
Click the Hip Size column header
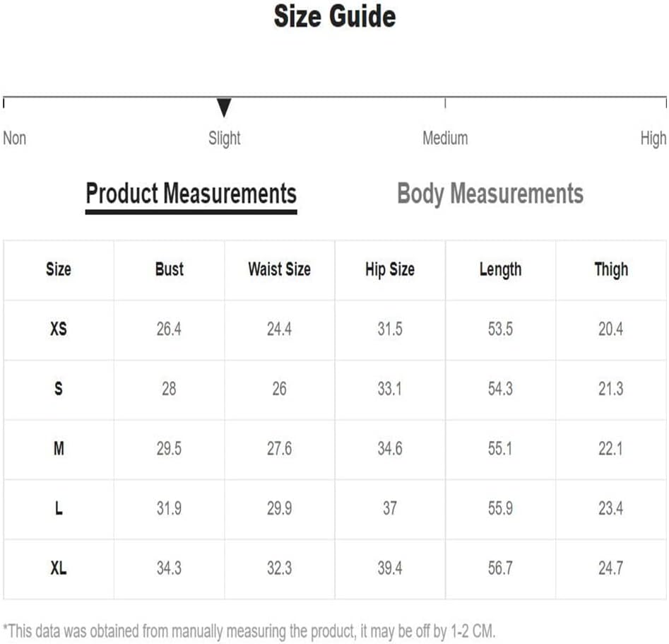tap(390, 269)
